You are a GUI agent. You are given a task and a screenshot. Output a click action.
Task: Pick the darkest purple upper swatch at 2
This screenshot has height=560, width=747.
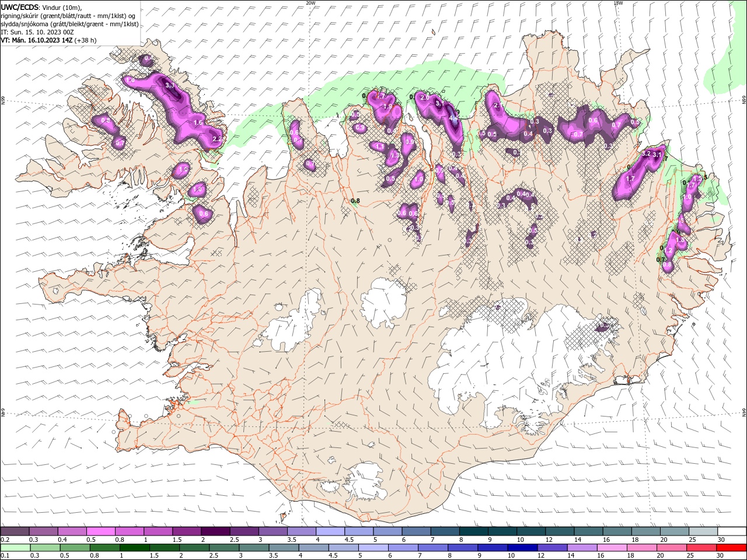[x=215, y=531]
